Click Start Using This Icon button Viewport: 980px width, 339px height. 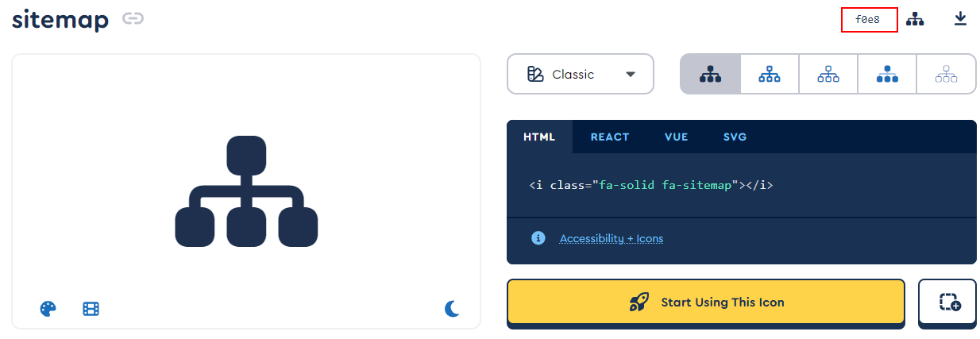pos(706,302)
